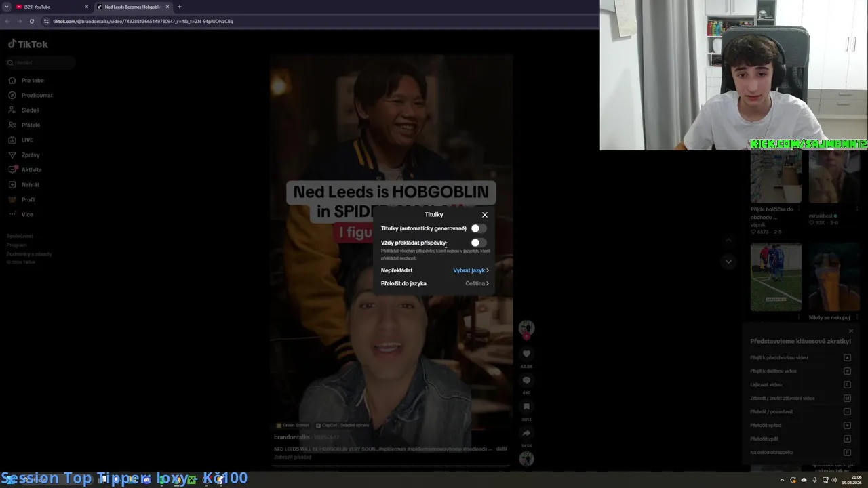Open Vybrat jazyk under Nepřekládat

pos(471,270)
